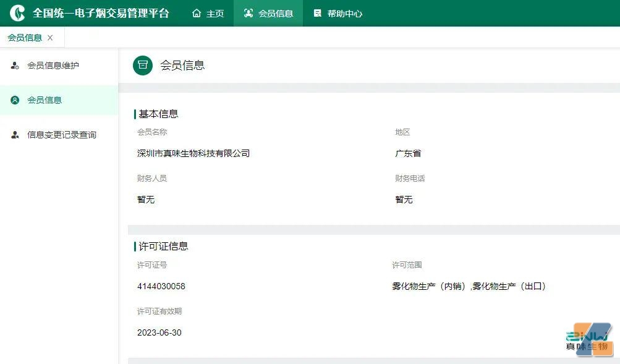
Task: Click the home icon beside 主页
Action: coord(197,13)
